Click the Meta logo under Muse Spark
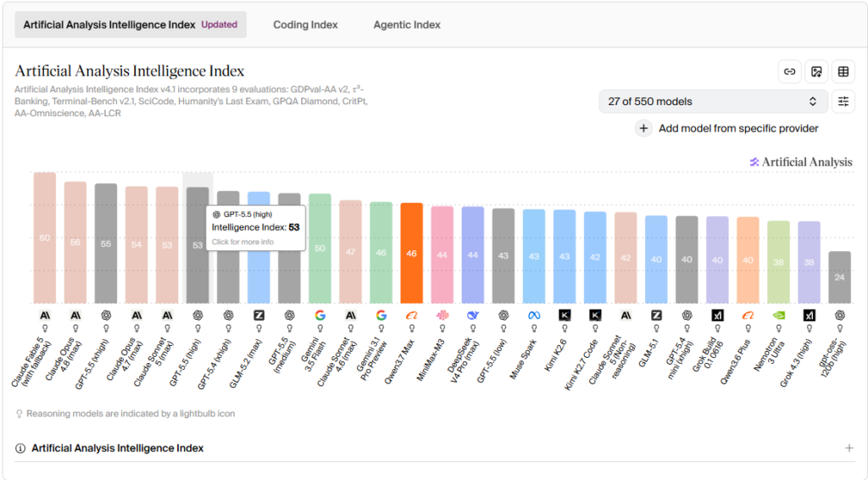This screenshot has height=480, width=868. tap(534, 315)
